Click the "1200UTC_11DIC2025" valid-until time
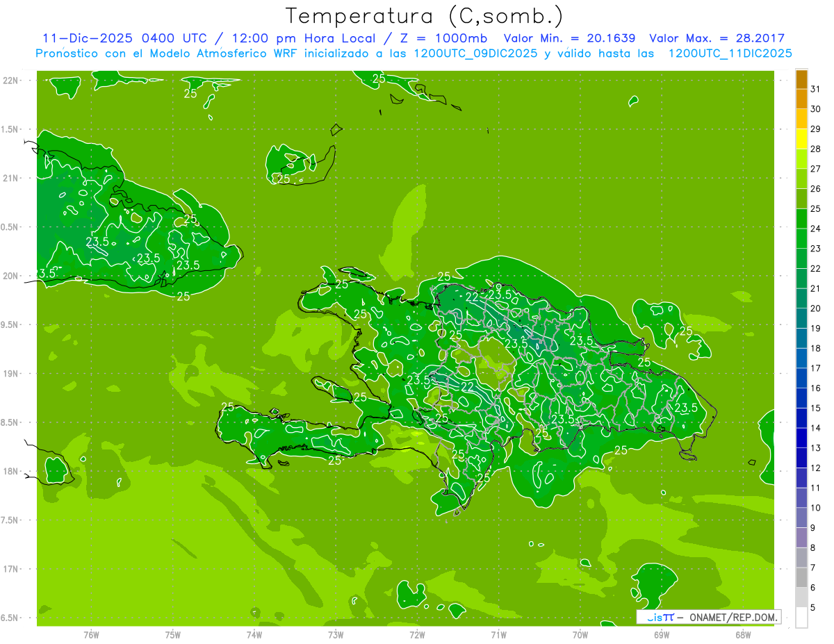 click(730, 53)
